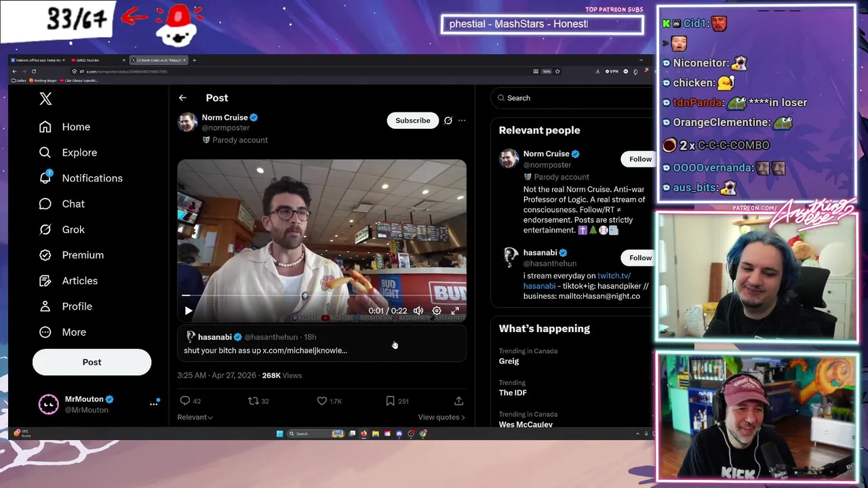Play the video with play icon
The image size is (868, 488).
189,311
